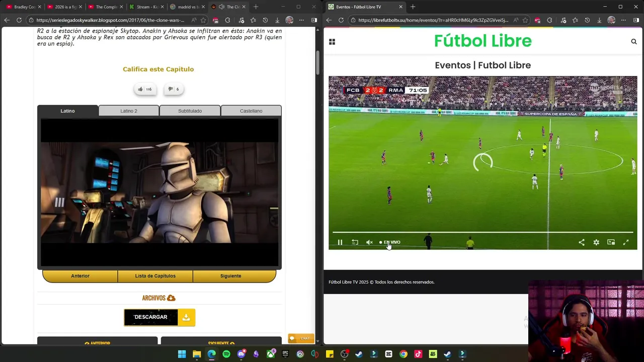This screenshot has width=644, height=362.
Task: Open File Explorer from the taskbar
Action: [197, 354]
